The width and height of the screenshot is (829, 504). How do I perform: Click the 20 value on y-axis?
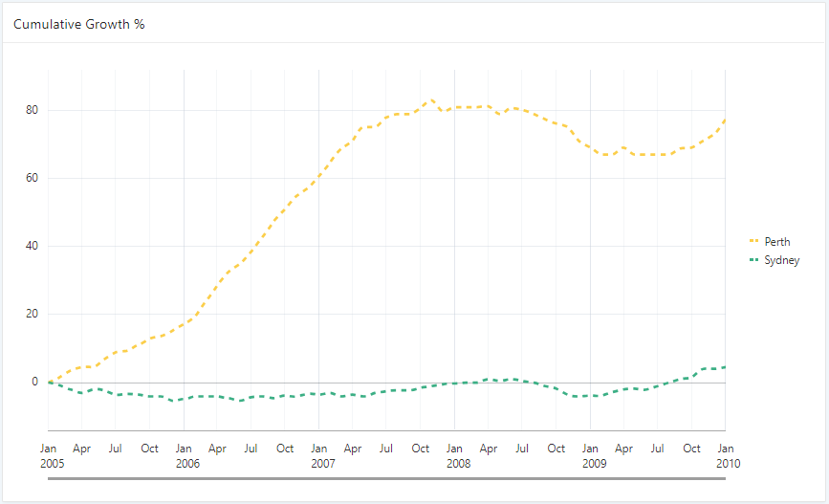32,314
